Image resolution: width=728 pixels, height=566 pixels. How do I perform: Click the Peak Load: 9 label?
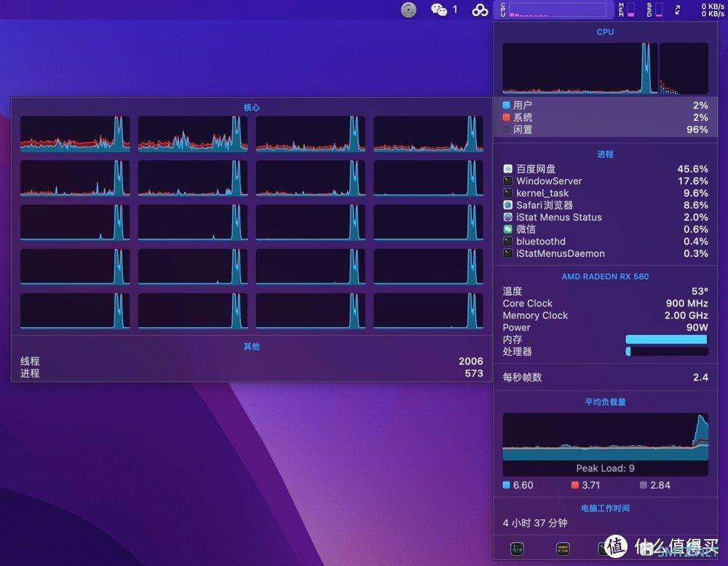click(x=605, y=468)
